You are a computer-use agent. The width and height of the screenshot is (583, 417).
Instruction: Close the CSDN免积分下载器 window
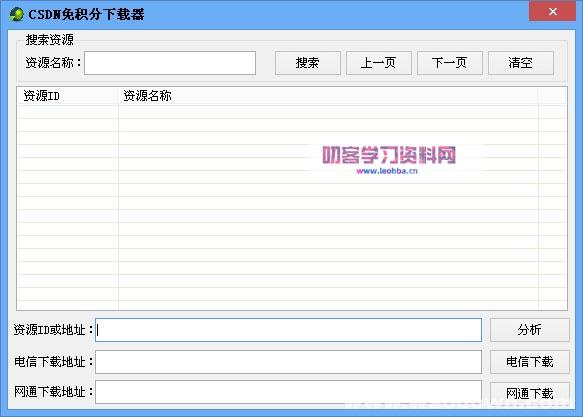coord(553,11)
